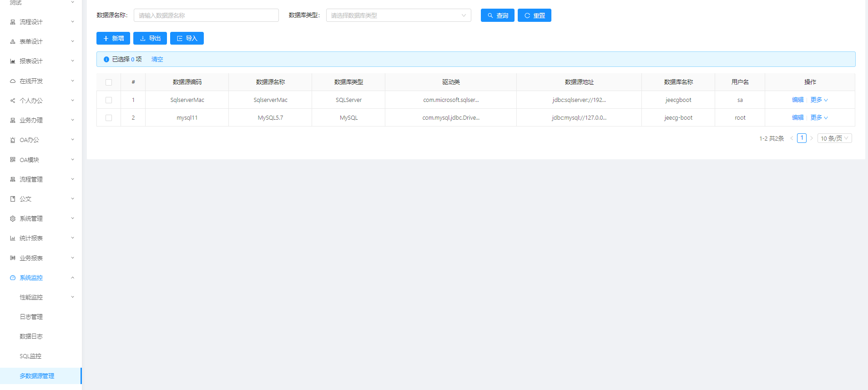
Task: Focus the 数据源名称 input field
Action: click(x=206, y=15)
